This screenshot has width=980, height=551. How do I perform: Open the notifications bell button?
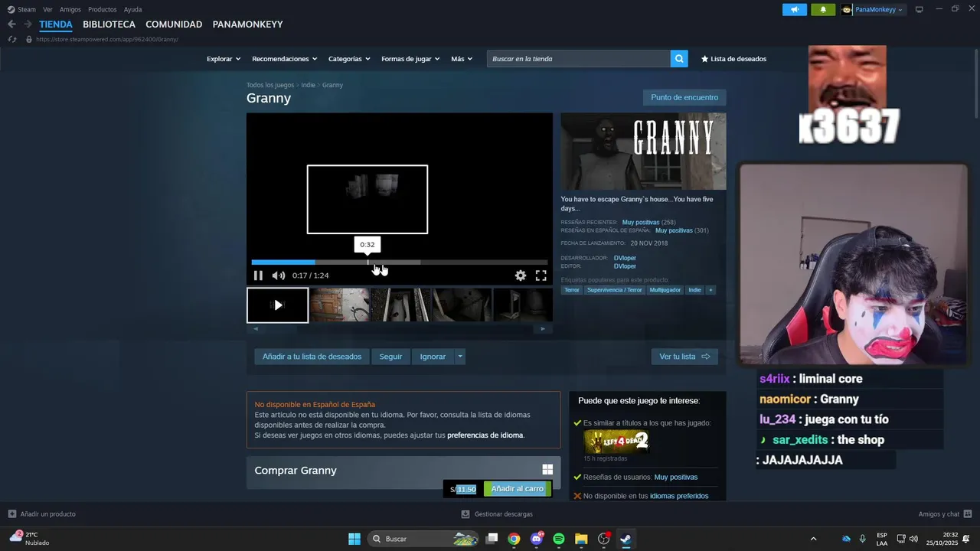point(823,10)
